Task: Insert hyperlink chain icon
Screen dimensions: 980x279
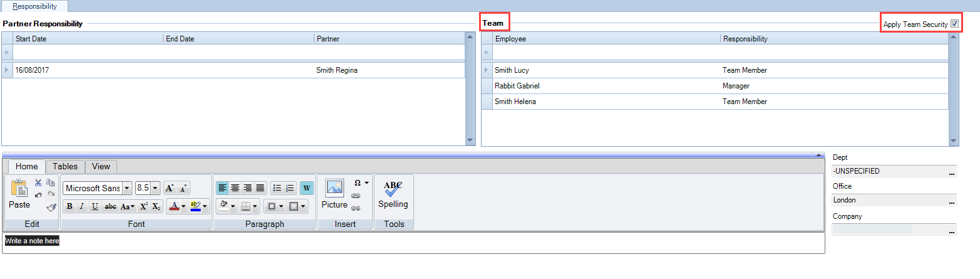Action: 356,196
